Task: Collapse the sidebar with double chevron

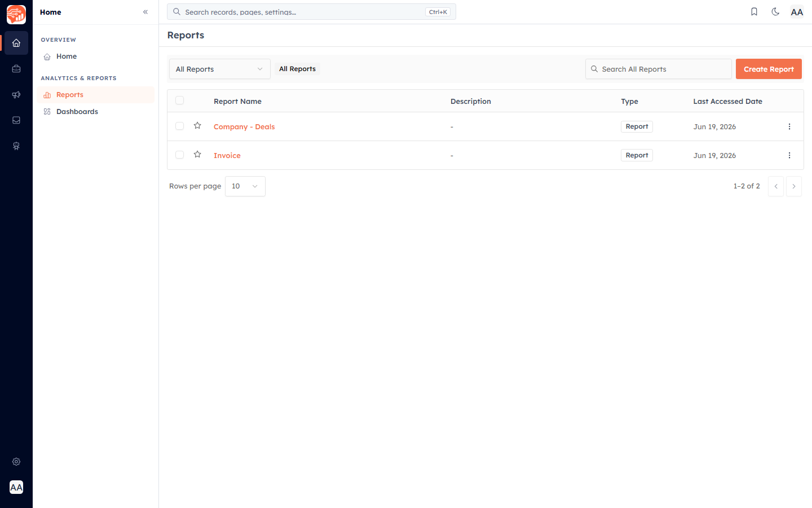Action: [x=145, y=12]
